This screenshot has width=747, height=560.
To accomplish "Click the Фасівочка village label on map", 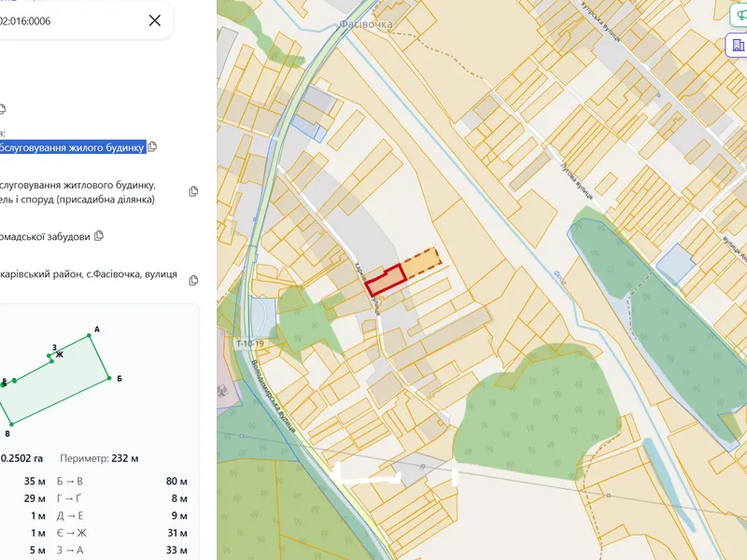I will 366,24.
